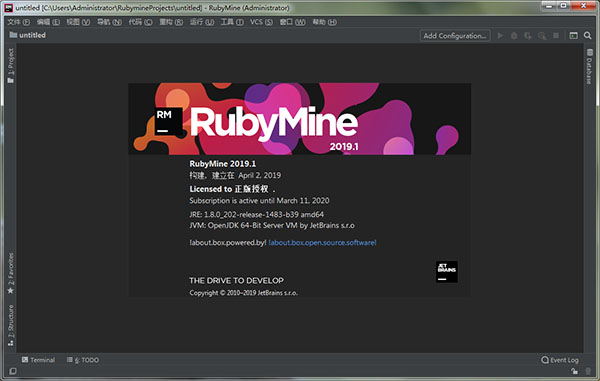Click the 'RubyMine 2019.1' version text
The image size is (600, 381).
[x=222, y=164]
